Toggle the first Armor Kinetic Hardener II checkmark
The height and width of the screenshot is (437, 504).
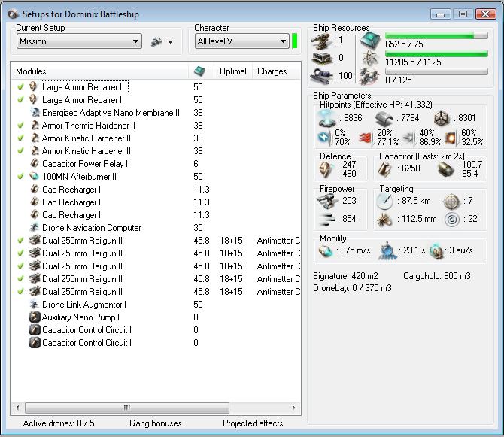[21, 138]
